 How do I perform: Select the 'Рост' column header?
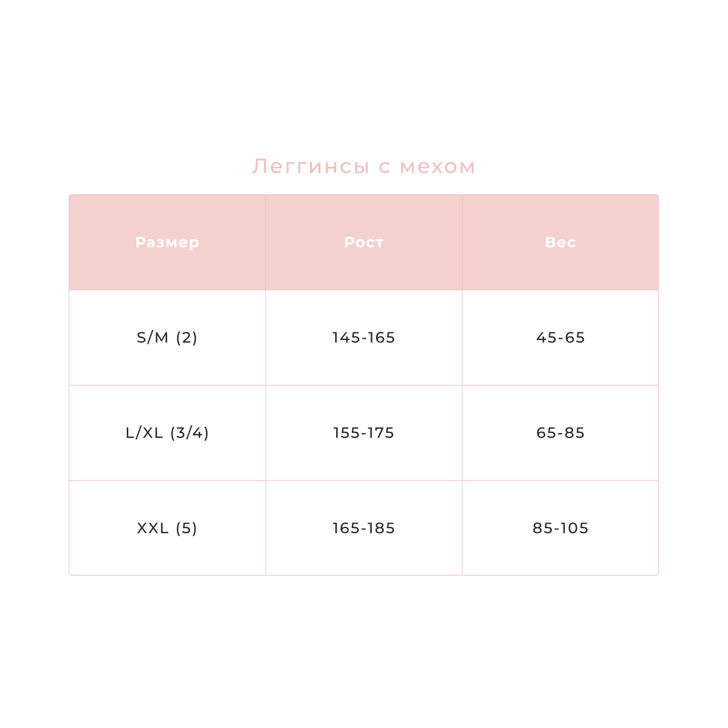pyautogui.click(x=364, y=242)
